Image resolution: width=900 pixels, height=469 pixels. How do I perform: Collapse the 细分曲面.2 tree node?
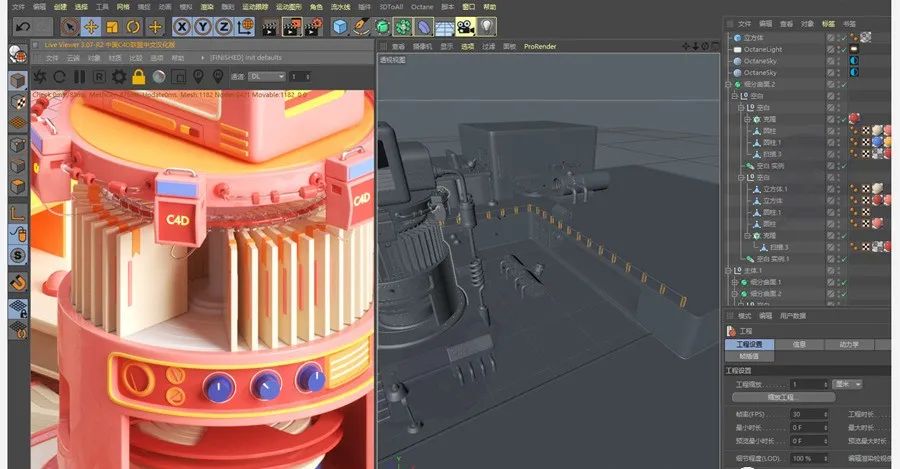click(x=728, y=84)
